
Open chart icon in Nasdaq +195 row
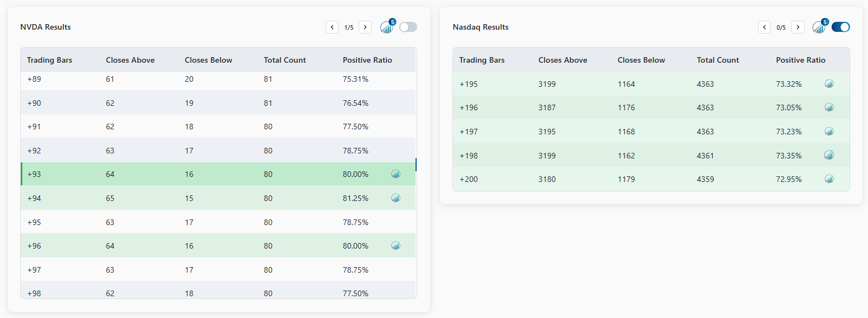(829, 84)
